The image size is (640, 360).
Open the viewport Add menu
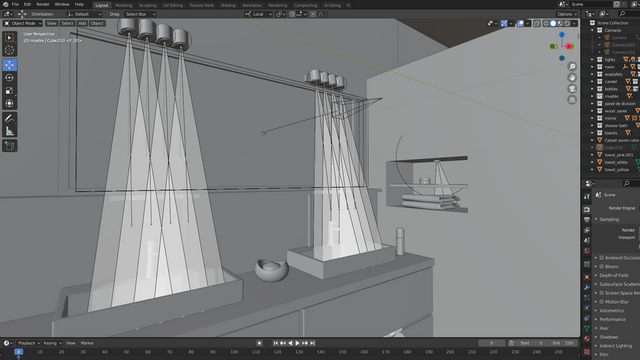[82, 23]
